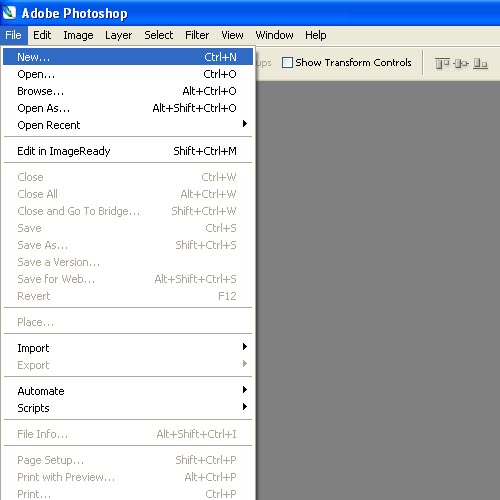Image resolution: width=500 pixels, height=500 pixels.
Task: Click the Revert menu entry
Action: tap(128, 296)
